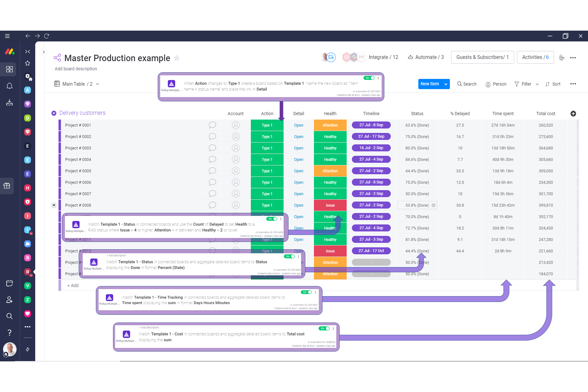Click the New Item button
This screenshot has width=588, height=392.
pos(430,84)
